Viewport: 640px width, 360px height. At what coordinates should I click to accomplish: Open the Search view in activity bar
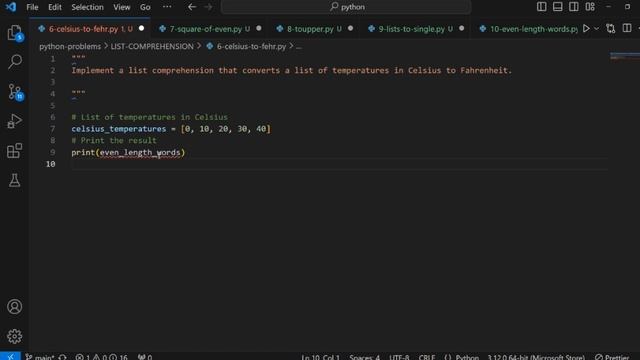pos(15,62)
